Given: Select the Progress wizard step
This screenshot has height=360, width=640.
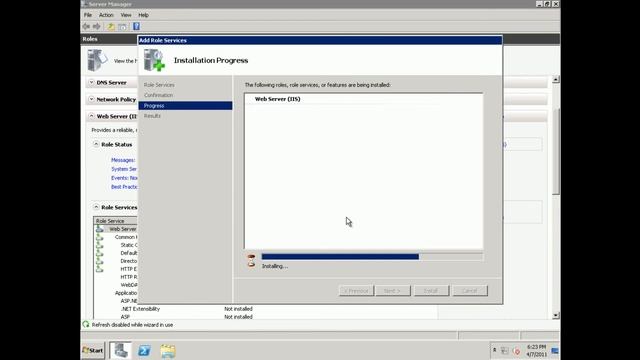Looking at the screenshot, I should coord(185,106).
